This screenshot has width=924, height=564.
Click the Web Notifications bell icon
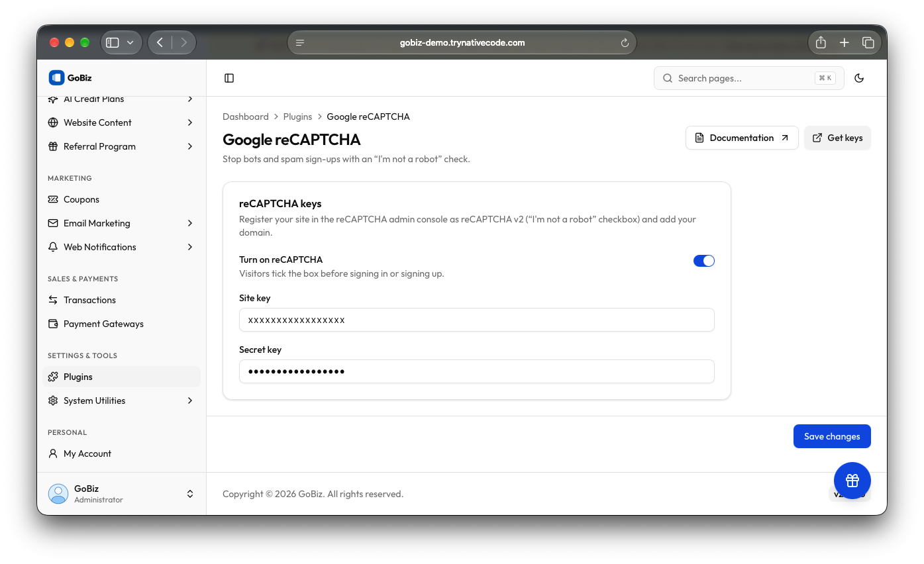pyautogui.click(x=53, y=247)
